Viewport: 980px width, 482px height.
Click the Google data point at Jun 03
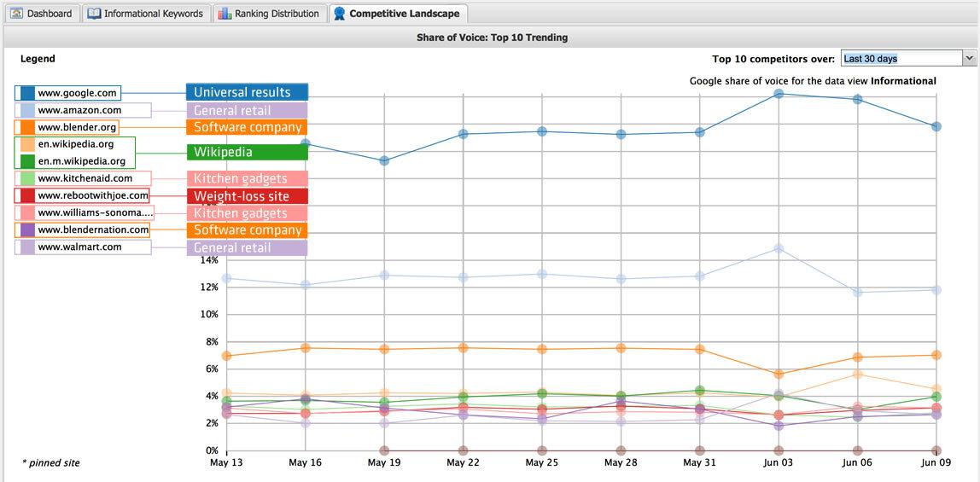pos(779,94)
